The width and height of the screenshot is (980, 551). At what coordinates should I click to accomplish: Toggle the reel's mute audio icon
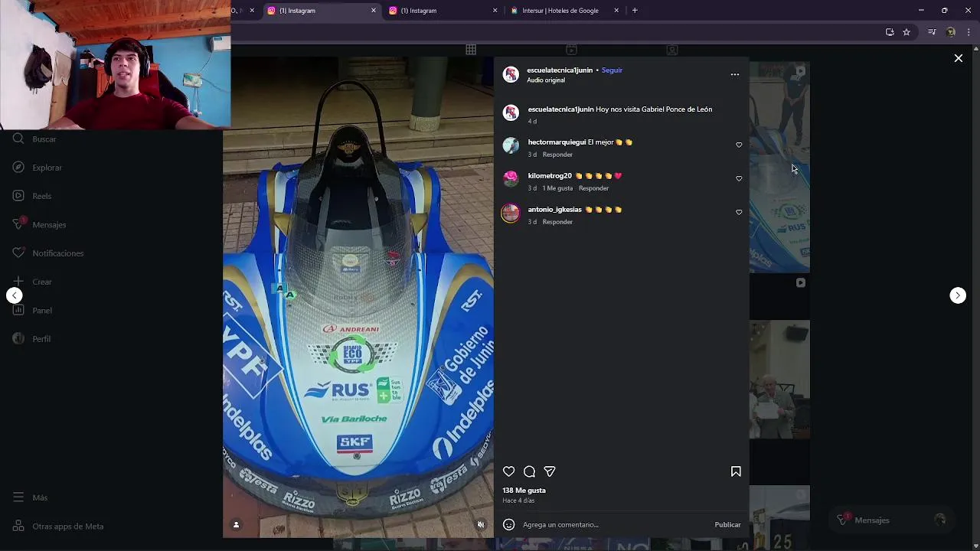click(481, 525)
